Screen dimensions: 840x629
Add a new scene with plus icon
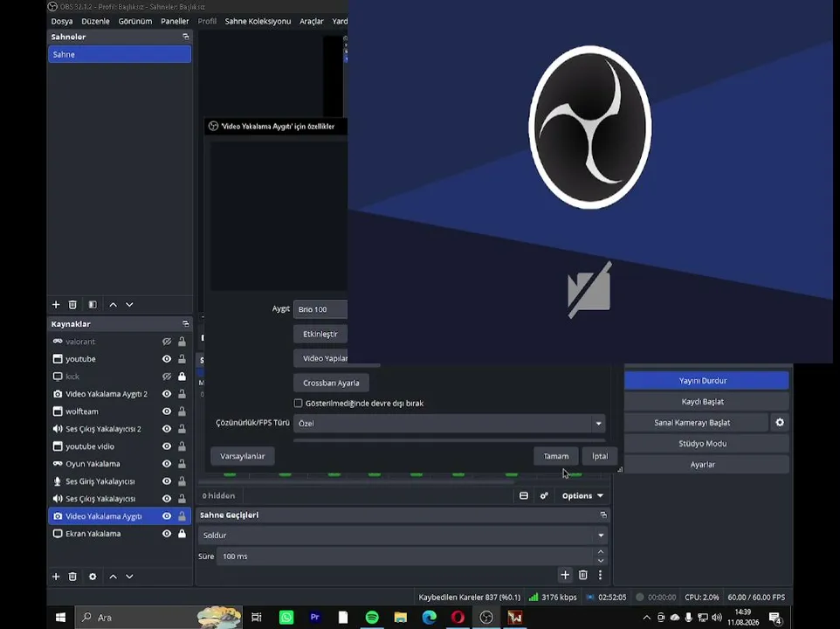click(x=56, y=304)
